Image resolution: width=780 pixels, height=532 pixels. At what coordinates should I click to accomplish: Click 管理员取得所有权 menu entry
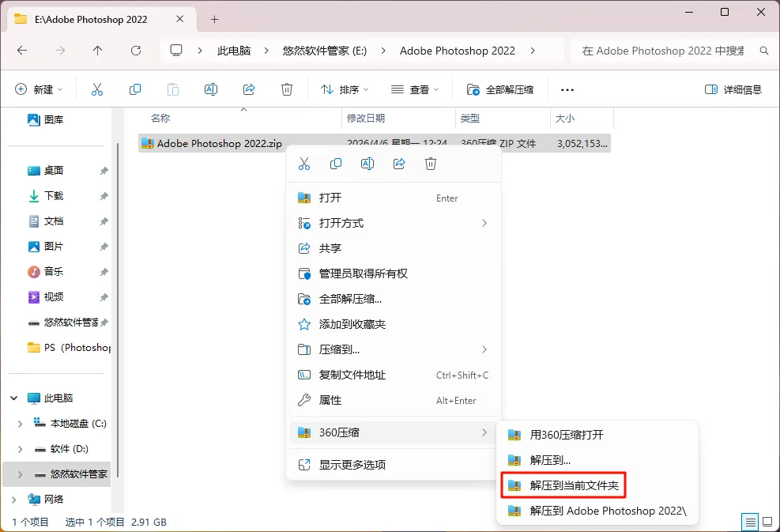pos(394,274)
